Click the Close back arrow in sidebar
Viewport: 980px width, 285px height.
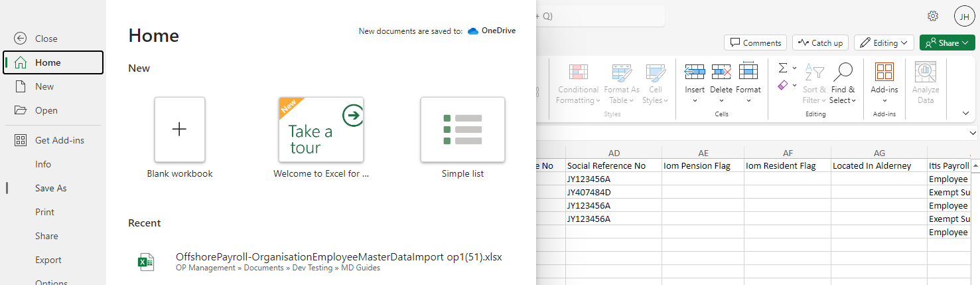(20, 39)
